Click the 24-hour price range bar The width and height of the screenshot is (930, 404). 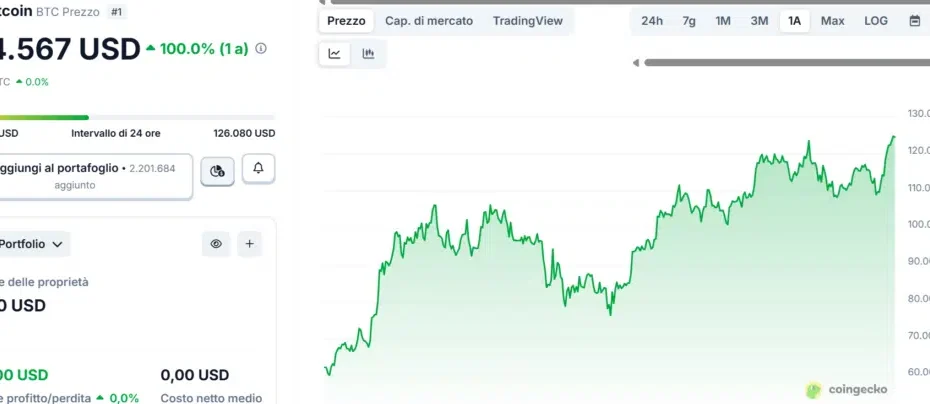pos(137,117)
